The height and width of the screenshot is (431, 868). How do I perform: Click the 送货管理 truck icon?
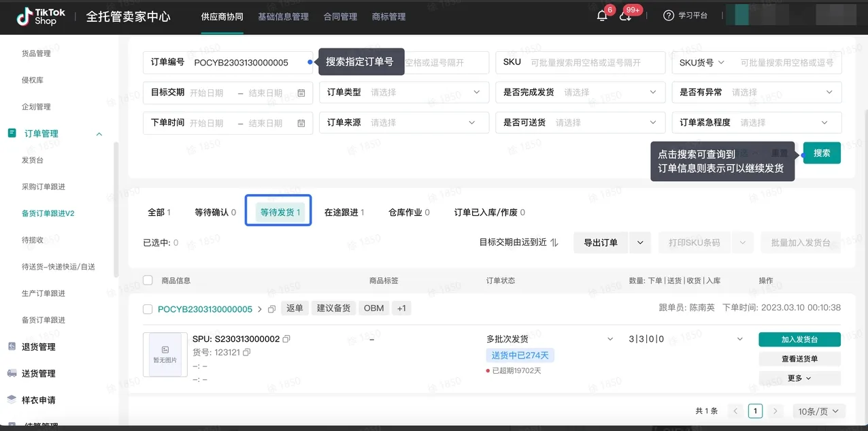tap(12, 373)
